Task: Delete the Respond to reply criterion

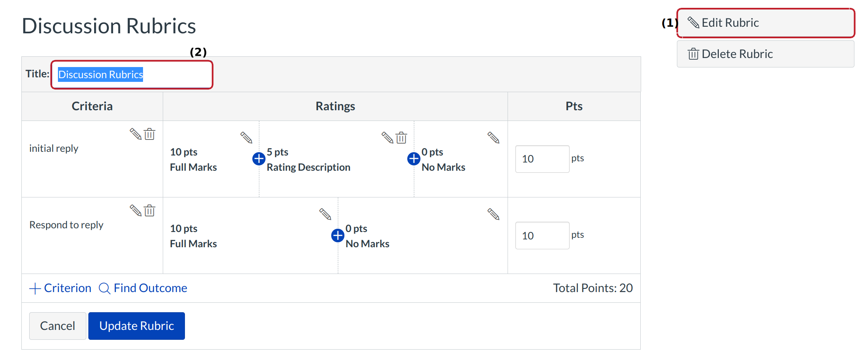Action: [150, 211]
